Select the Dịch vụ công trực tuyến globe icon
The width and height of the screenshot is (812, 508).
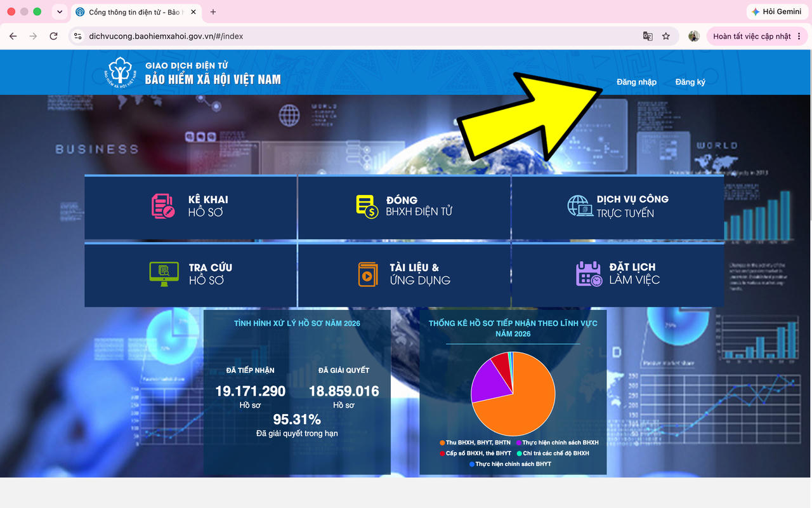tap(580, 206)
